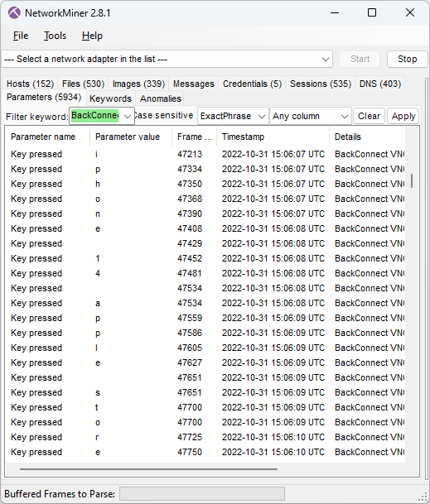
Task: Click the horizontal scrollbar of the parameter list
Action: (x=148, y=469)
